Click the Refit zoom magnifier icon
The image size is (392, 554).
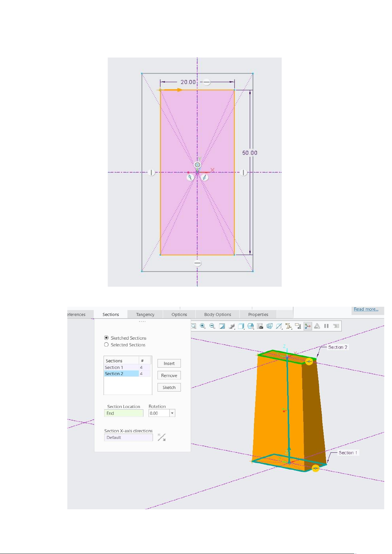click(x=194, y=326)
